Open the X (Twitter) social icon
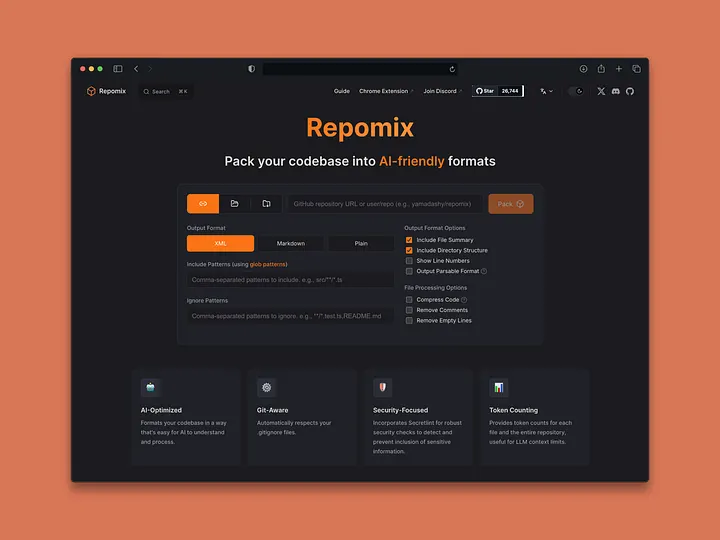The image size is (720, 540). coord(601,91)
